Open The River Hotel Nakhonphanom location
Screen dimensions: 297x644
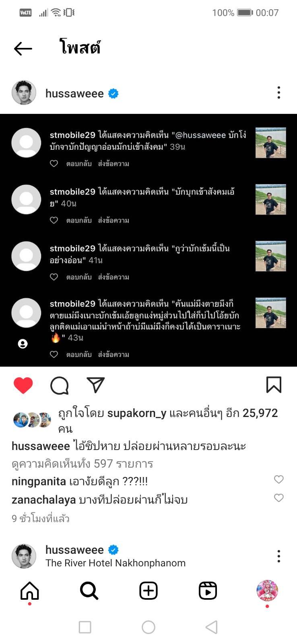[x=115, y=563]
